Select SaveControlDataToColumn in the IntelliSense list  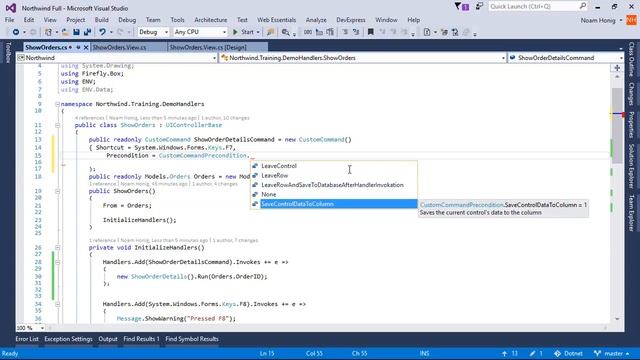tap(333, 204)
